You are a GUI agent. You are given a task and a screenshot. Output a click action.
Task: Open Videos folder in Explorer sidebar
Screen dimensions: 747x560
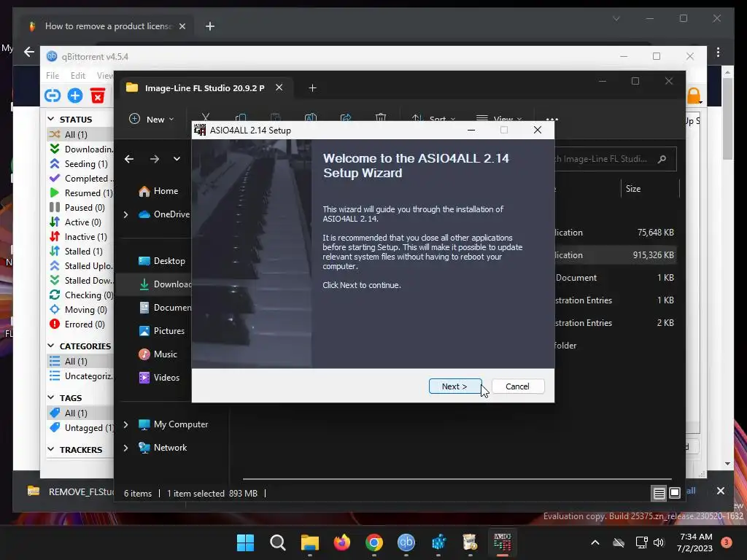click(x=159, y=378)
